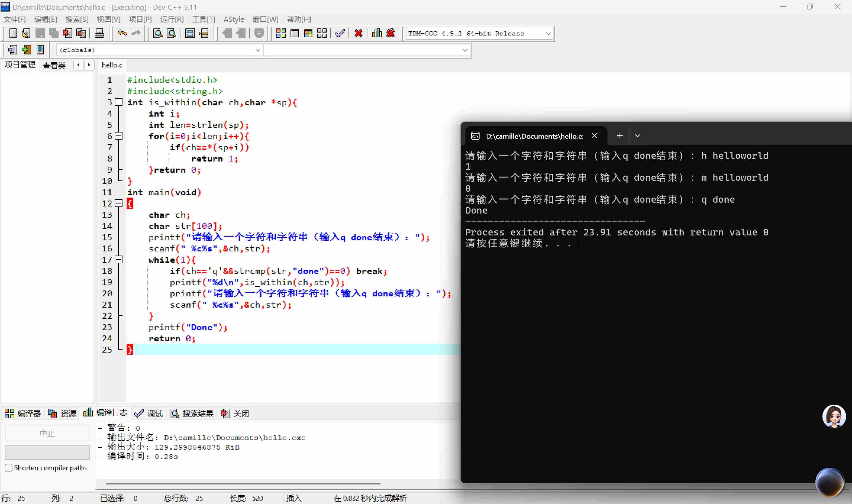Switch to the 调试 bottom tab
852x504 pixels.
pyautogui.click(x=149, y=413)
